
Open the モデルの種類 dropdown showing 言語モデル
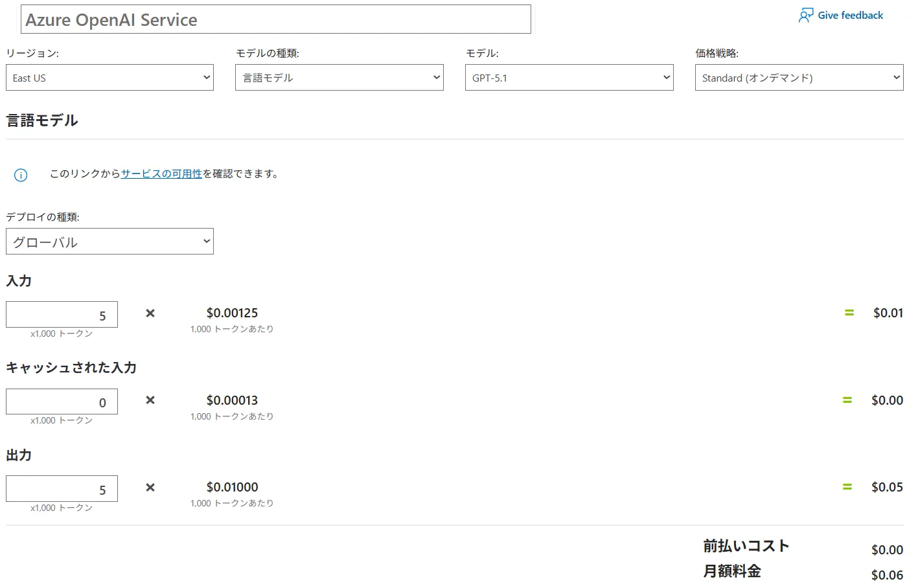click(x=339, y=78)
